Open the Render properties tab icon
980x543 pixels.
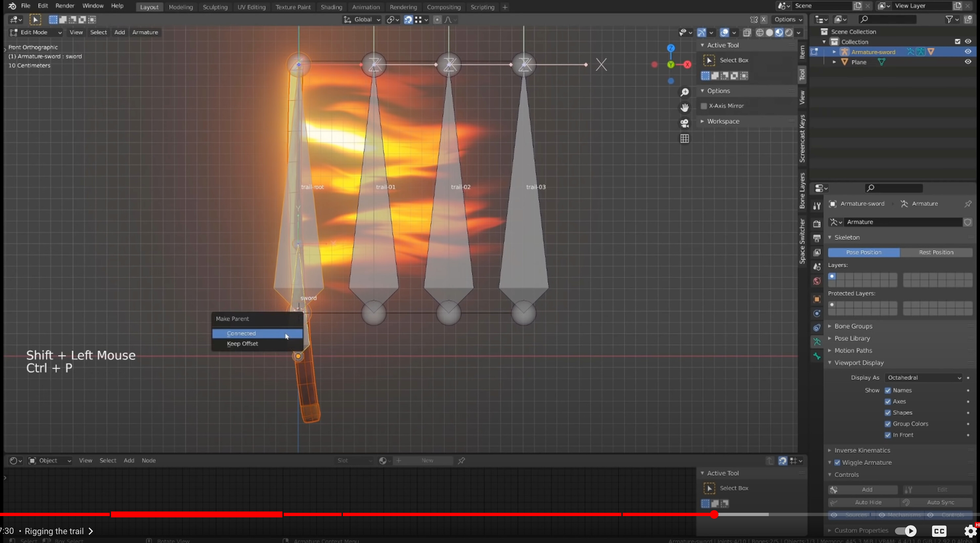(x=817, y=224)
